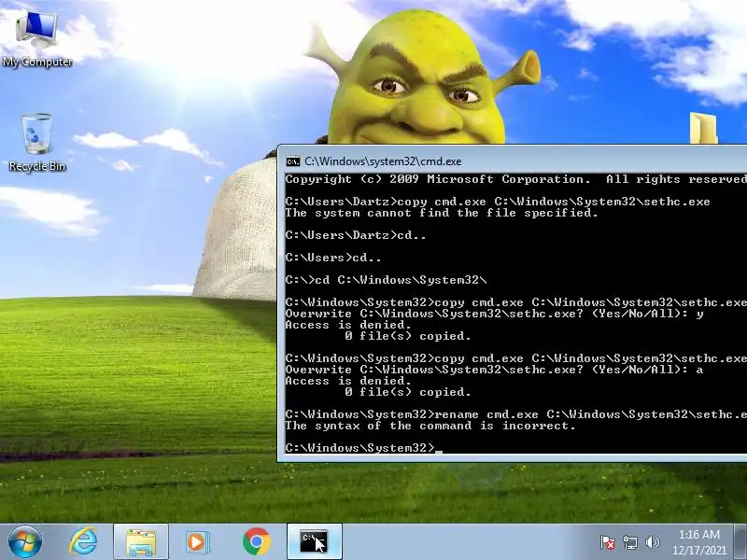Click the 'C:\Users\Dartz>cd..' line
The height and width of the screenshot is (560, 747).
pyautogui.click(x=356, y=235)
